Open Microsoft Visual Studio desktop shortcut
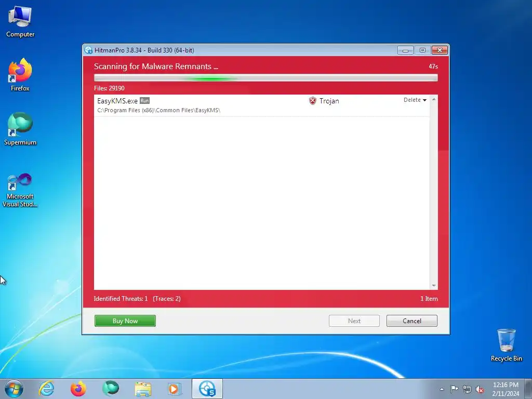This screenshot has height=399, width=532. click(x=20, y=190)
